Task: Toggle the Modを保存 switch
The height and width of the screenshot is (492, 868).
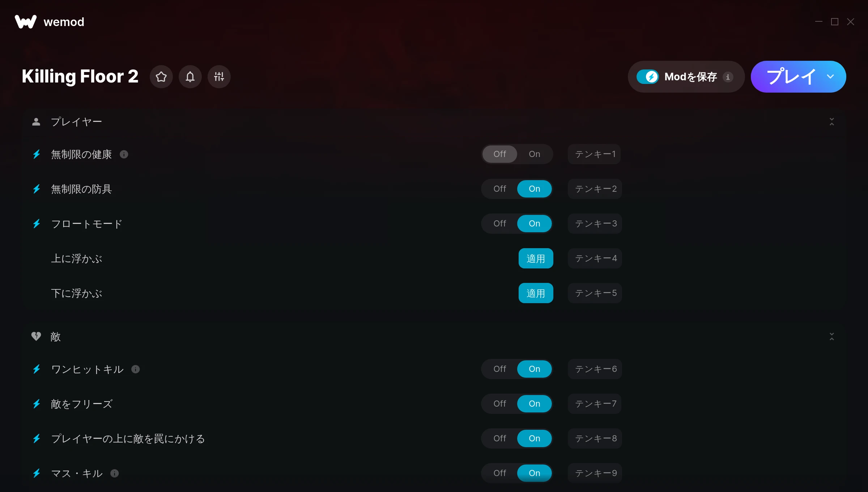Action: (648, 77)
